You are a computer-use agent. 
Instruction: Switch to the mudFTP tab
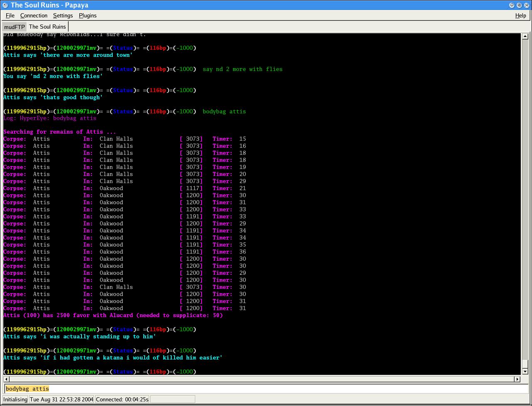(14, 27)
